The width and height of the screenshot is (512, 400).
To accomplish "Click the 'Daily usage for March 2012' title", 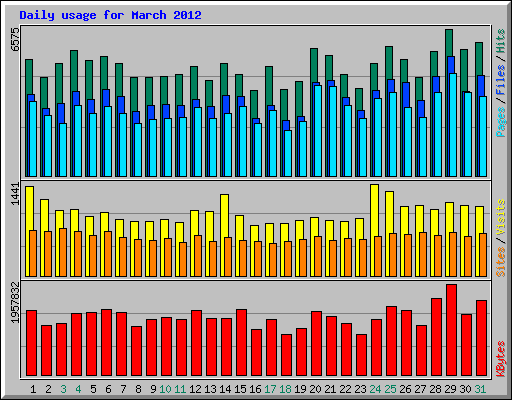I will [110, 15].
